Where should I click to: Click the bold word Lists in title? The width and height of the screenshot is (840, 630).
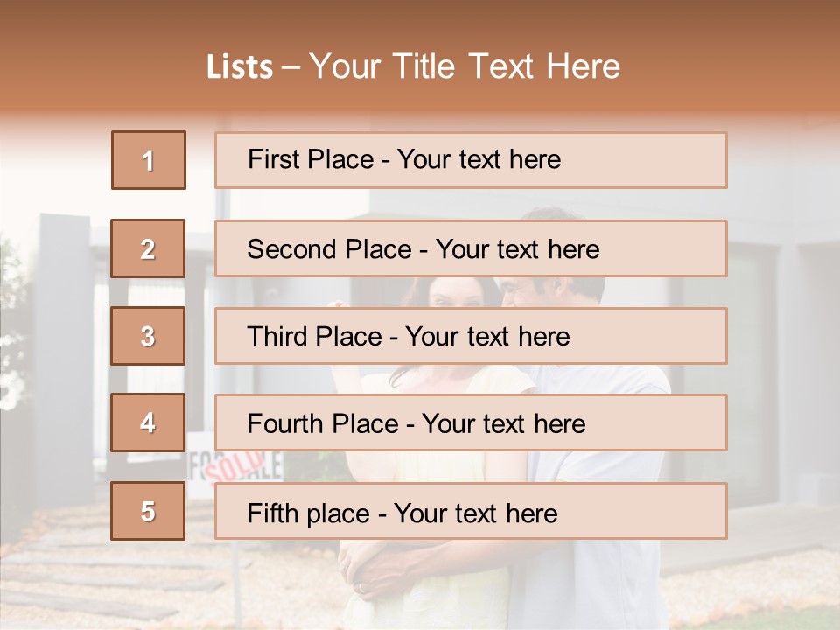pyautogui.click(x=239, y=67)
